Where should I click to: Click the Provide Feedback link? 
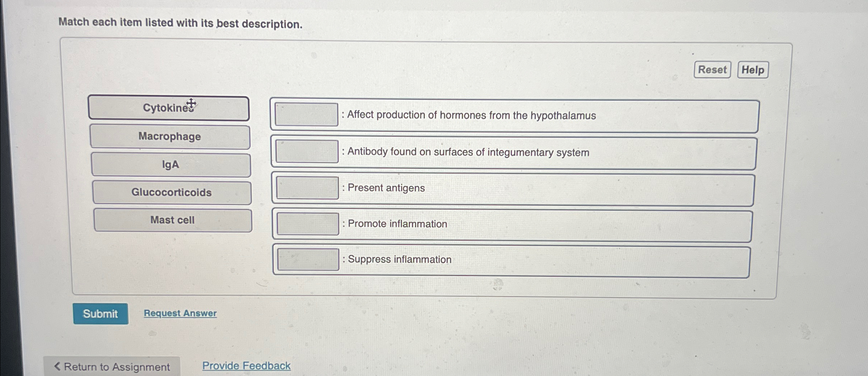tap(246, 366)
